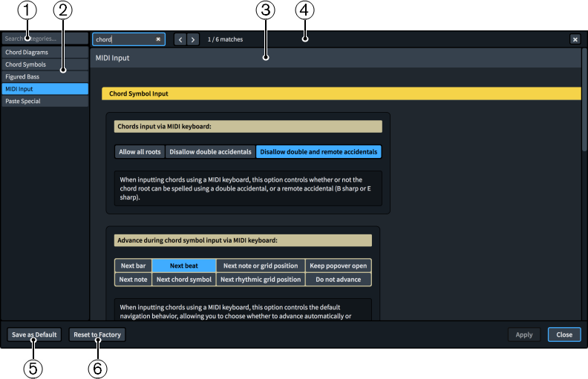Set advance to Next bar
The height and width of the screenshot is (379, 588).
(133, 266)
